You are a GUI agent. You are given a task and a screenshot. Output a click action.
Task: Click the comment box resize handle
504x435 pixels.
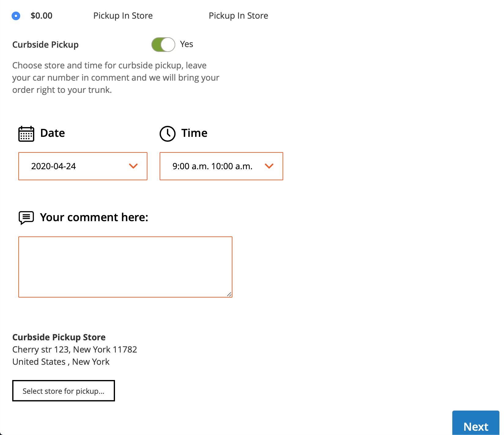pyautogui.click(x=229, y=294)
